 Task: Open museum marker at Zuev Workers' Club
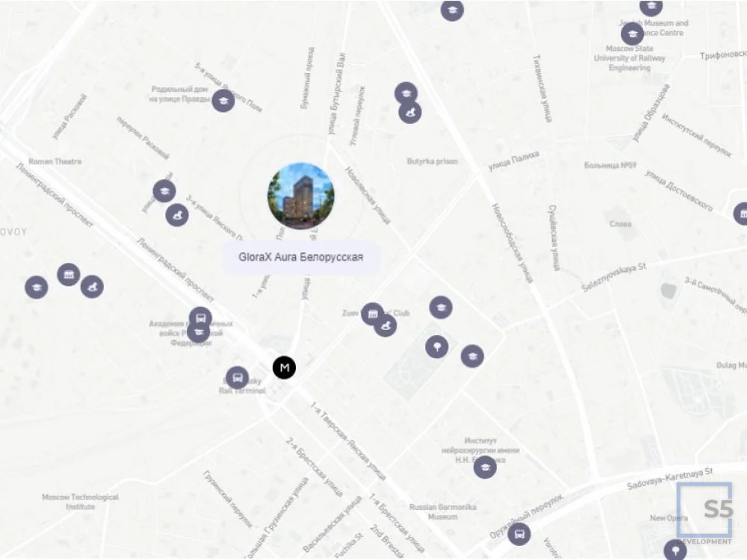(373, 314)
